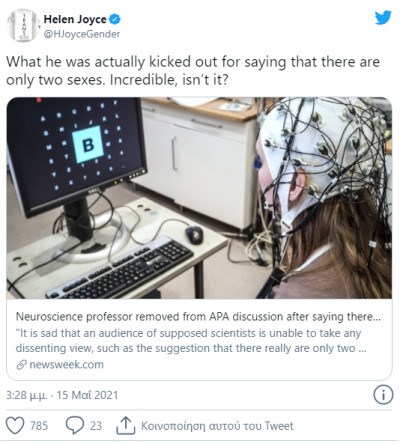Click the 3:28 μ.μ. time text
This screenshot has height=444, width=400.
[x=27, y=395]
